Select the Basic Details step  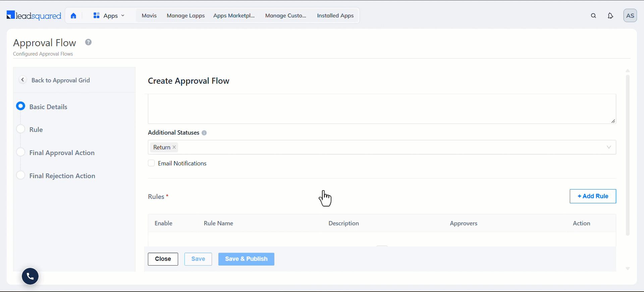tap(42, 107)
